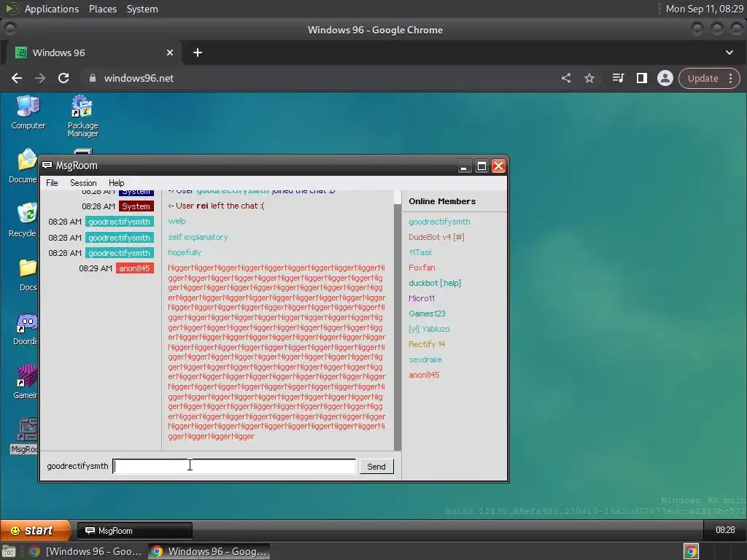Screen dimensions: 747x560
Task: Open the Gamein desktop shortcut
Action: [26, 382]
